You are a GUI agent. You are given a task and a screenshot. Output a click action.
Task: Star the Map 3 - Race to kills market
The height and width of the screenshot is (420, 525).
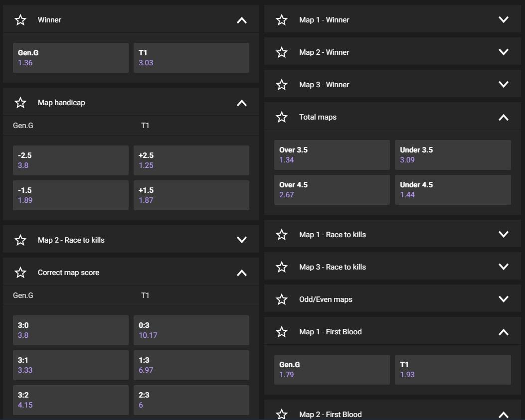(x=282, y=267)
